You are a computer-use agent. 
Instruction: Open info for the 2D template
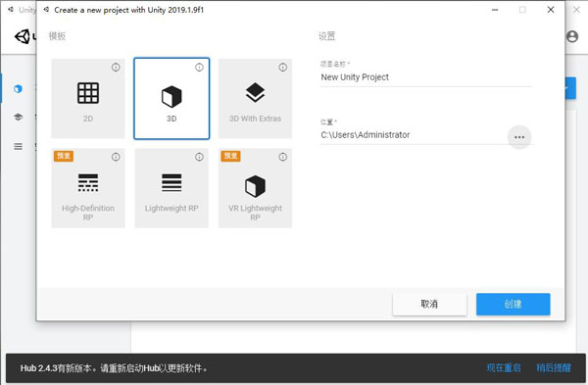pos(116,68)
